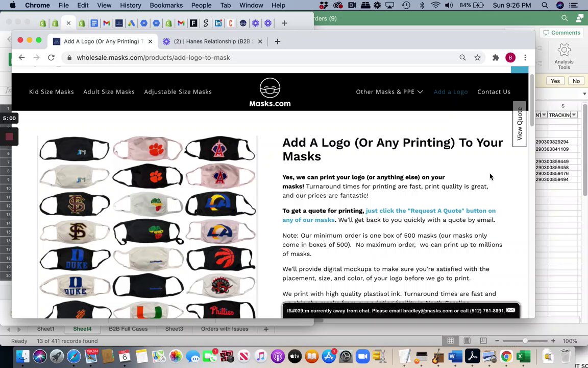Select the Add A Logo tab

[x=101, y=41]
